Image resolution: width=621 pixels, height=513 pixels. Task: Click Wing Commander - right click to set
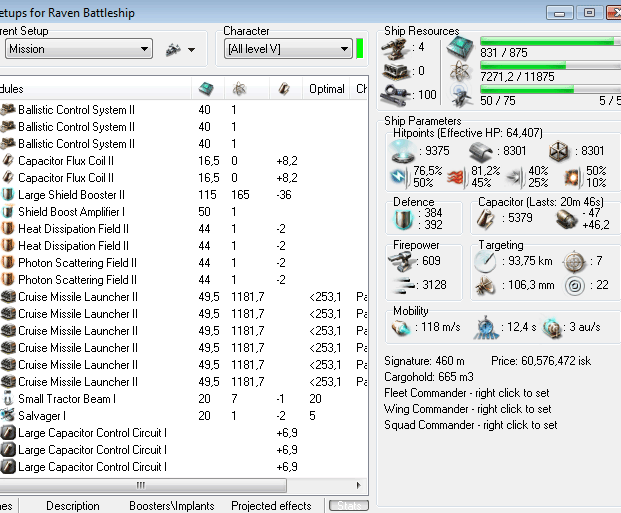(x=468, y=409)
